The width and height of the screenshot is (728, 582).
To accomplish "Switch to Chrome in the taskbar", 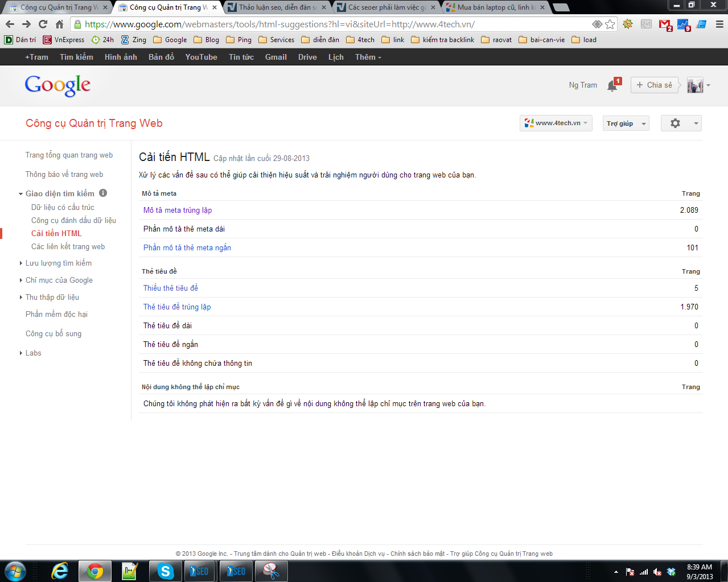I will (94, 571).
